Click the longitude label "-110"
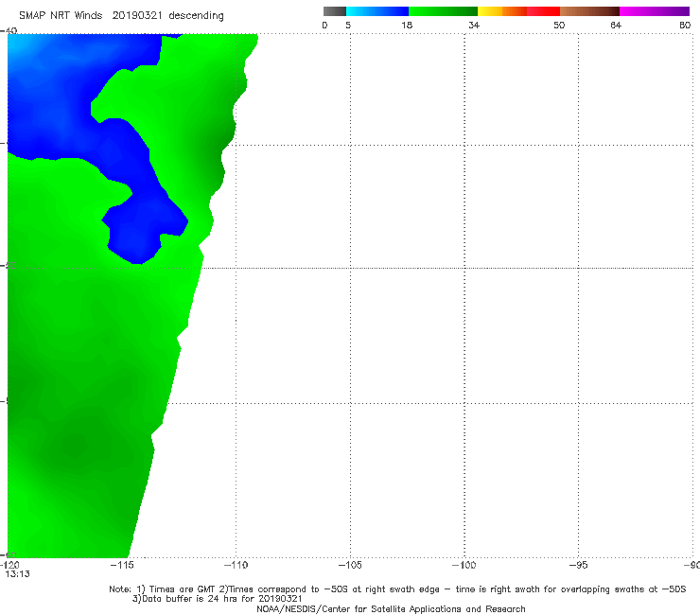The image size is (700, 615). tap(236, 565)
